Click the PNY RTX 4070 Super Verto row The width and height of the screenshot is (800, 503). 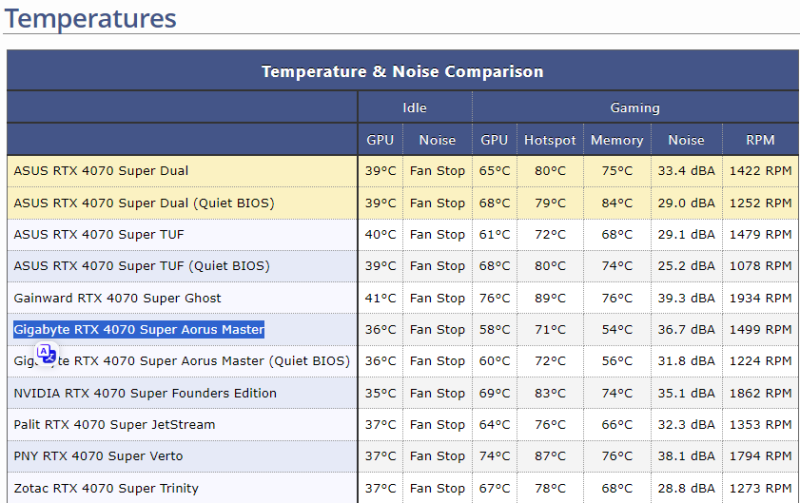coord(98,456)
